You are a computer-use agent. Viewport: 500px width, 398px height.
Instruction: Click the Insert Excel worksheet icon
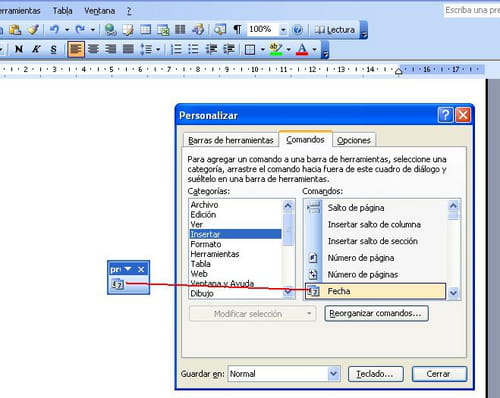(x=163, y=30)
